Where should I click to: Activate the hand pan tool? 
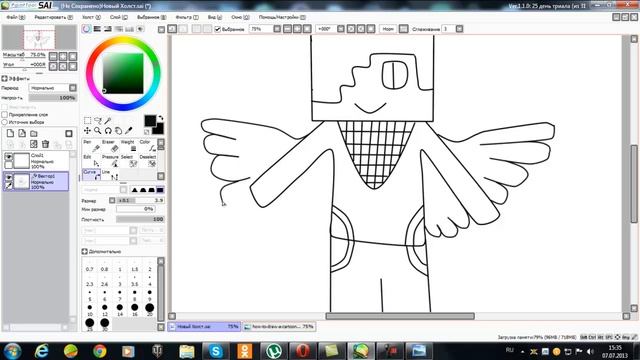click(118, 131)
